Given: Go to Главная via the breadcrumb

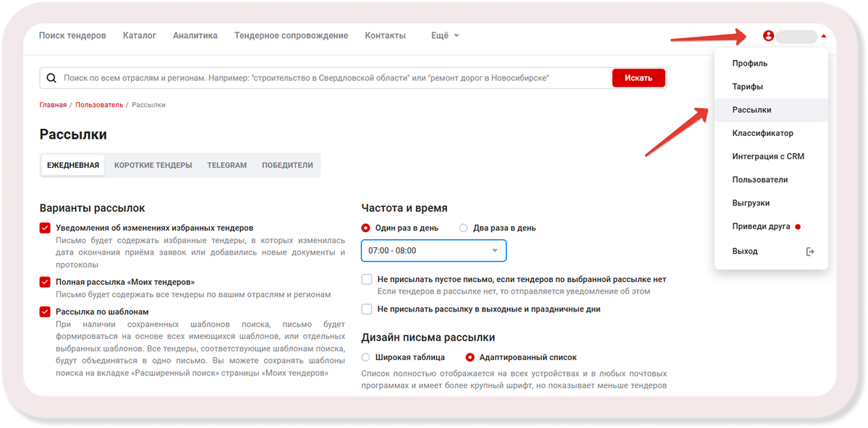Looking at the screenshot, I should 53,105.
